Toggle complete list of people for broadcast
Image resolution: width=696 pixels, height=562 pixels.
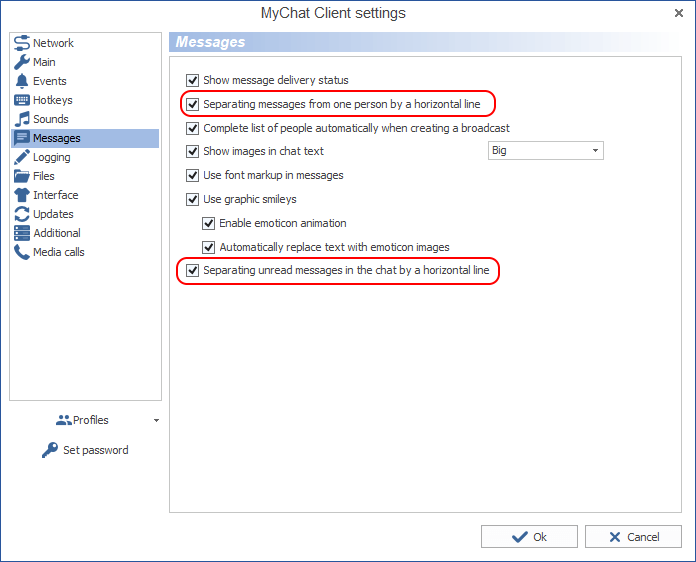pos(192,128)
